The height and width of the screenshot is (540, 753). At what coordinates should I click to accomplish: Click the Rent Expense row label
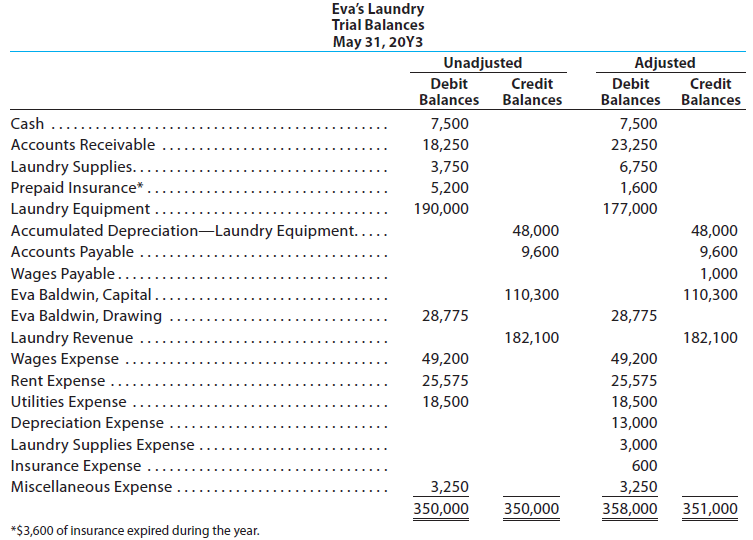[x=58, y=380]
